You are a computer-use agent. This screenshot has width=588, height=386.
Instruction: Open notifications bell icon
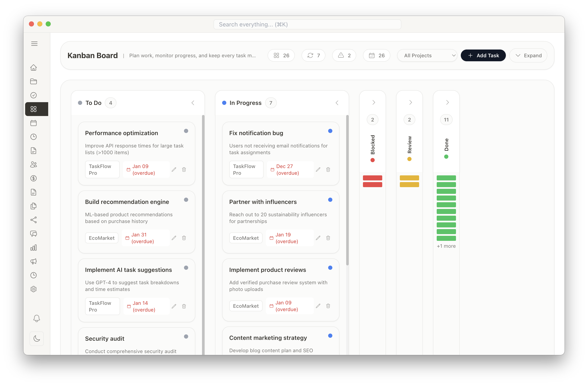[x=36, y=318]
